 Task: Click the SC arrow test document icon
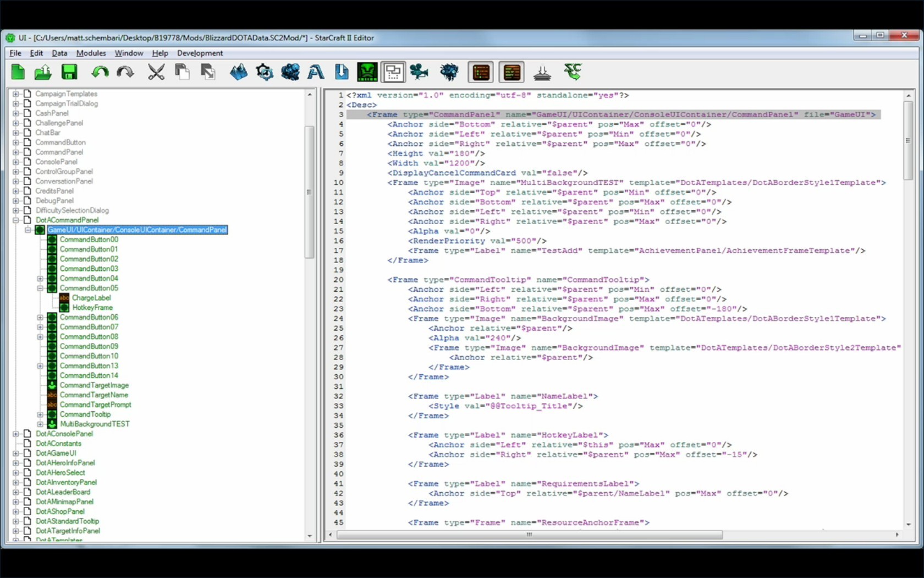click(x=573, y=72)
